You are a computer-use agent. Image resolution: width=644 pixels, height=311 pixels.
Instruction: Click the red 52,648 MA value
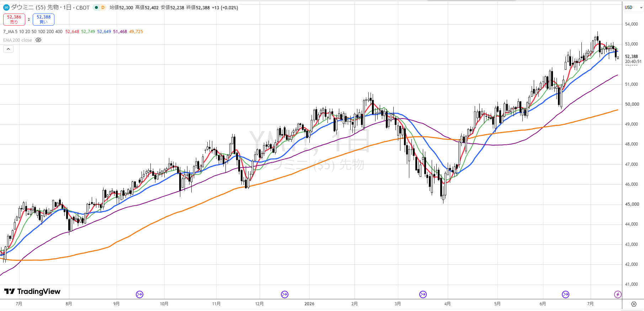tap(72, 32)
